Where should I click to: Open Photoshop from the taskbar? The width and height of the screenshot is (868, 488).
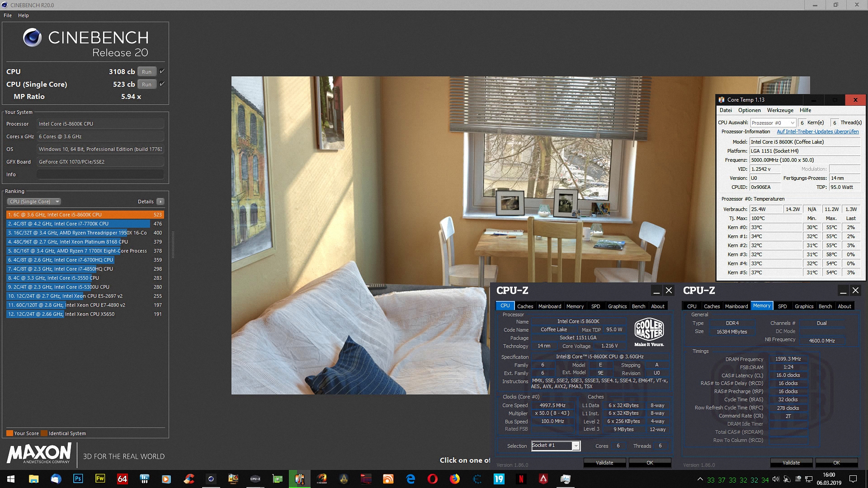(78, 479)
